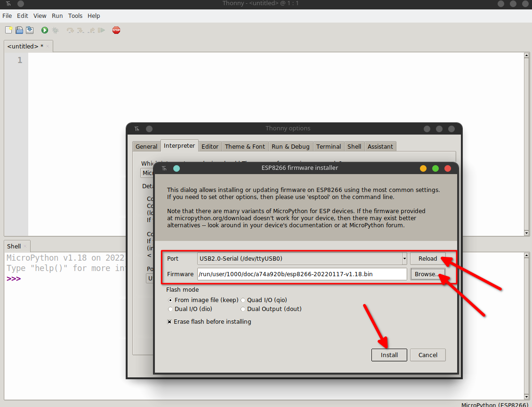Click editor scrollbar up arrow
Viewport: 532px width, 407px height.
[526, 55]
